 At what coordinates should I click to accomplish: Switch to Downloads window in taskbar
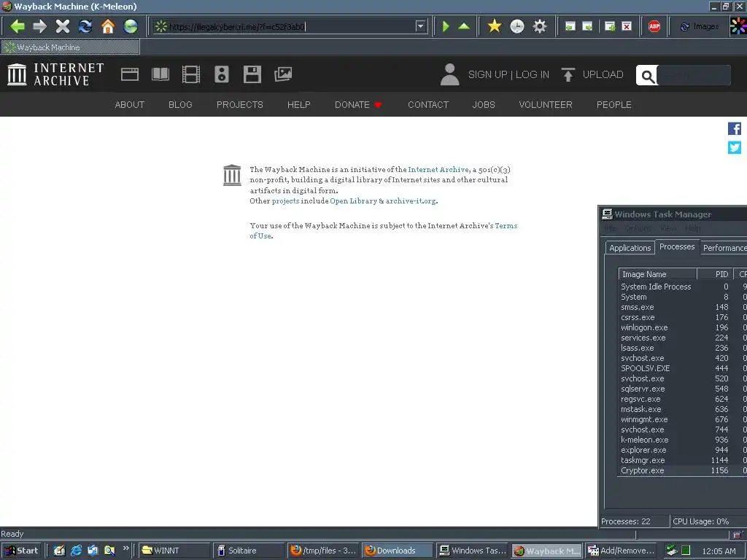398,551
